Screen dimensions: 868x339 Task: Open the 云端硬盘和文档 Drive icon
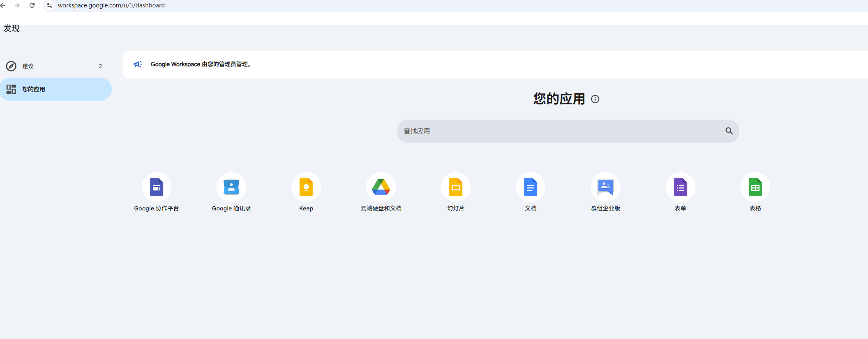coord(381,187)
